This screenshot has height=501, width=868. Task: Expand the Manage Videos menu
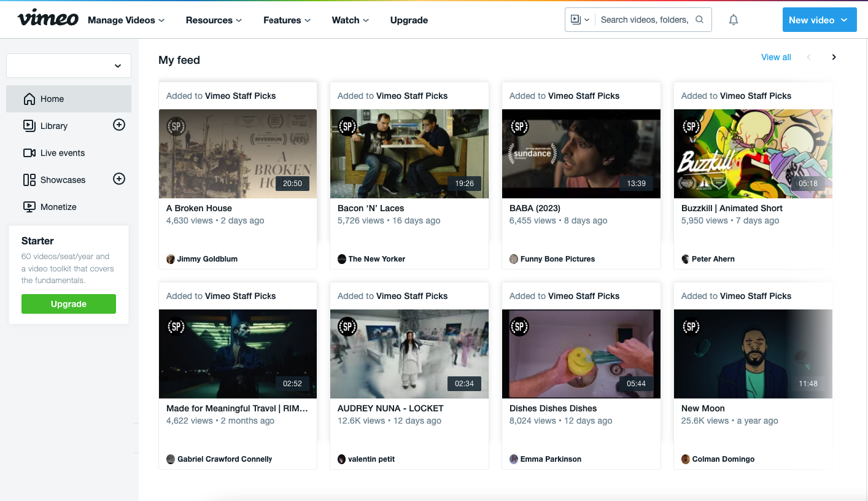(126, 20)
